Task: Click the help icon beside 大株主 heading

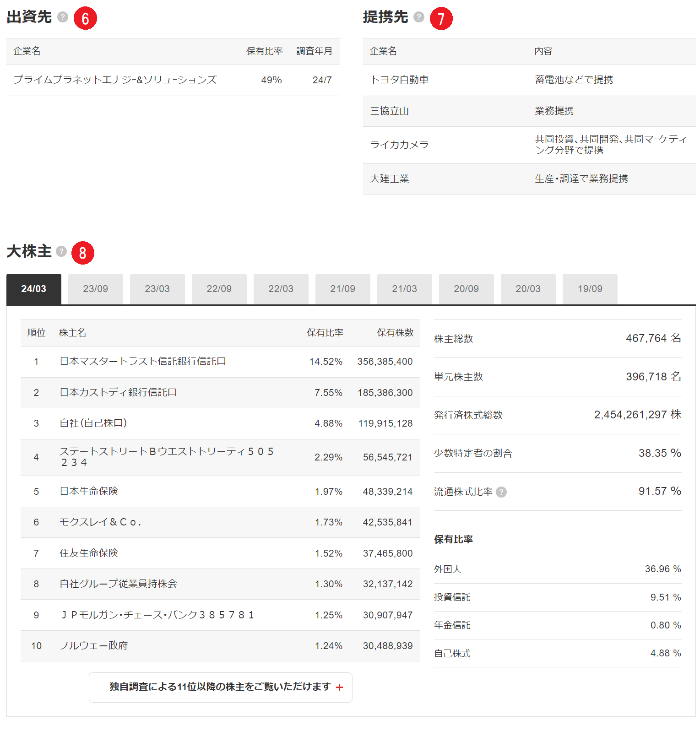Action: pyautogui.click(x=61, y=251)
